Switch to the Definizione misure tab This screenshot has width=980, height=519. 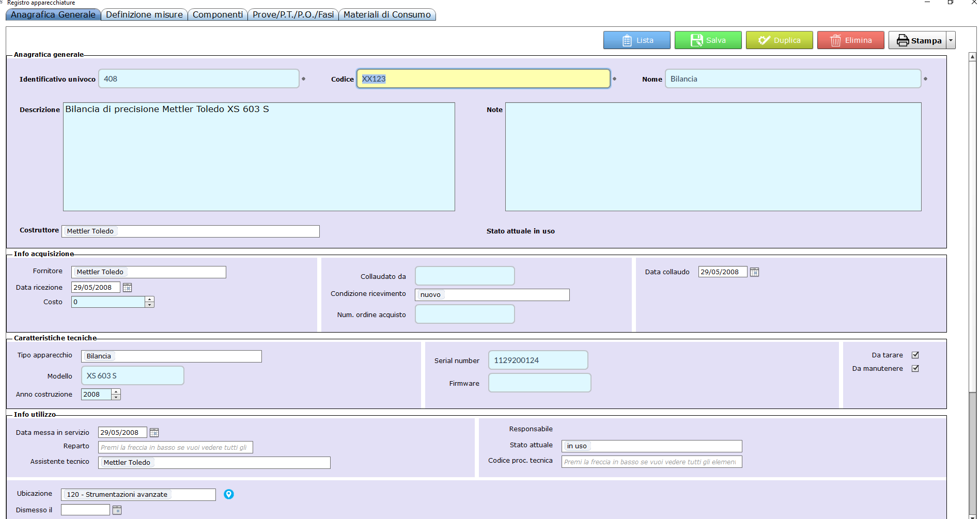[144, 14]
